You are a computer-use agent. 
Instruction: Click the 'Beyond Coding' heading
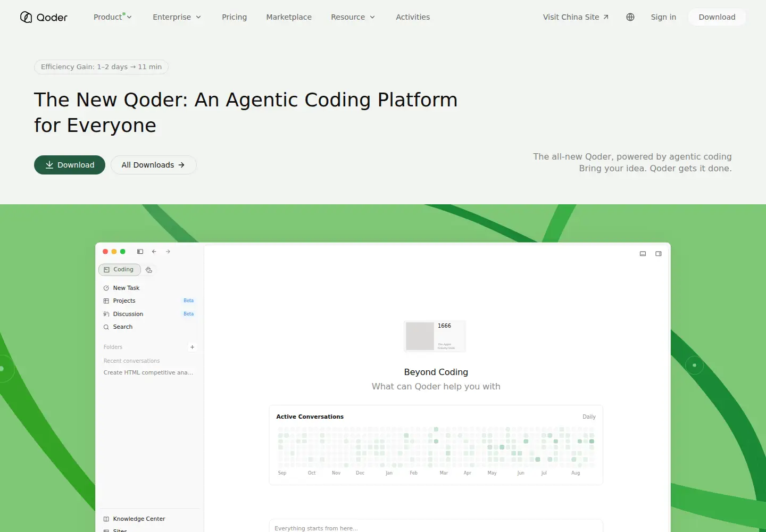(x=436, y=372)
